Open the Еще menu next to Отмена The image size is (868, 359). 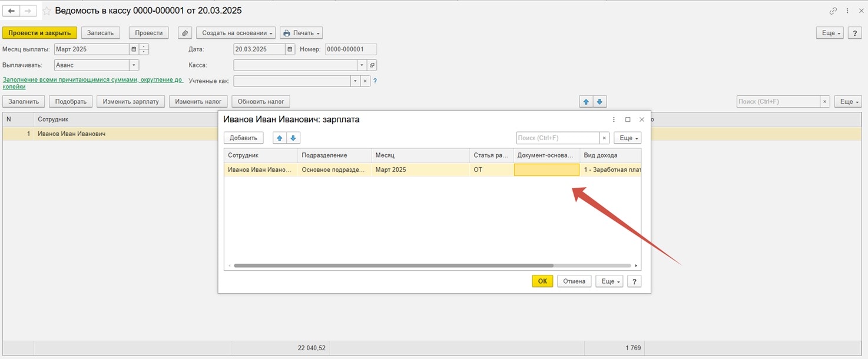coord(609,281)
